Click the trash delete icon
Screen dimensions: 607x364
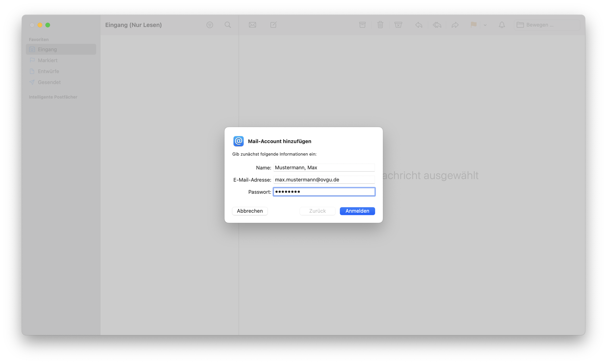click(x=380, y=25)
